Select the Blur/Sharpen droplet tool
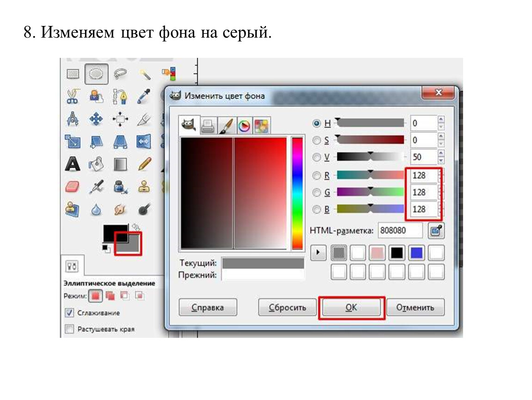Image resolution: width=532 pixels, height=400 pixels. pyautogui.click(x=96, y=210)
